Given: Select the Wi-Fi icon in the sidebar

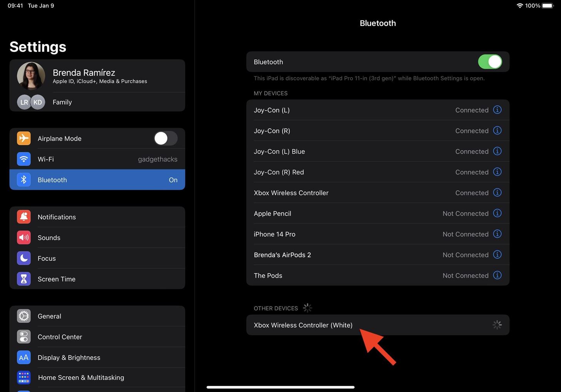Looking at the screenshot, I should [24, 159].
